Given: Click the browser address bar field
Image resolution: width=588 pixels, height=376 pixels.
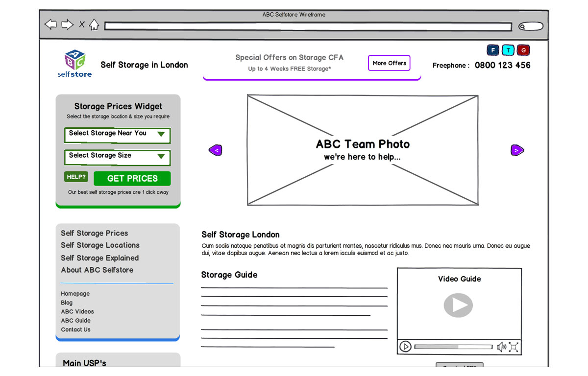Looking at the screenshot, I should [308, 26].
